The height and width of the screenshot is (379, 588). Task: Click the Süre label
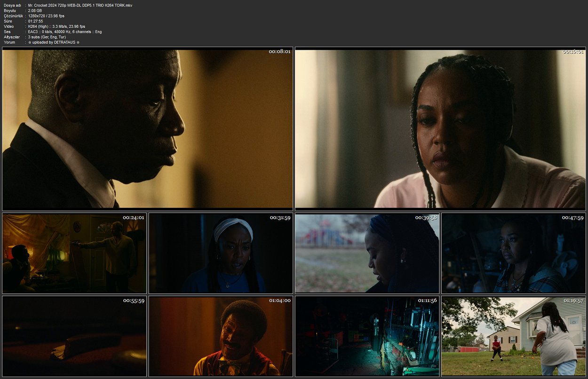[x=8, y=21]
